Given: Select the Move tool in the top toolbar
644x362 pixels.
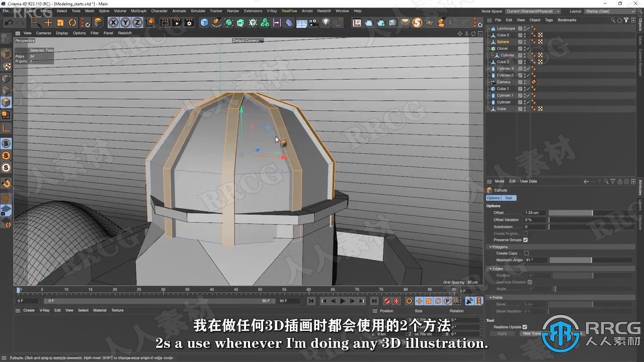Looking at the screenshot, I should [x=48, y=23].
